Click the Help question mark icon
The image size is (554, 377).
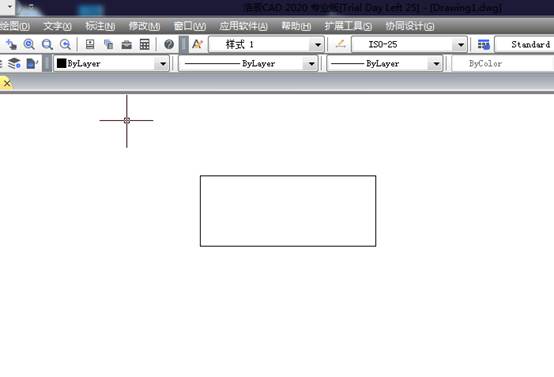[169, 45]
